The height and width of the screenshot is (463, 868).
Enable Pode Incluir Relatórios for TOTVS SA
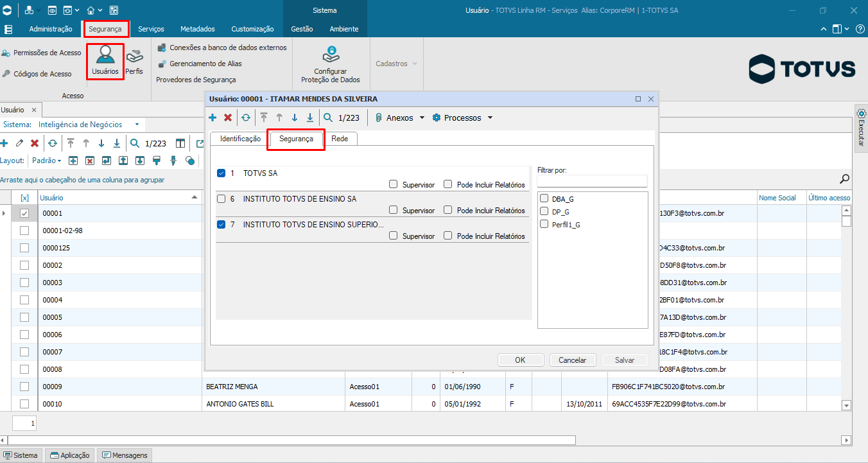coord(448,184)
